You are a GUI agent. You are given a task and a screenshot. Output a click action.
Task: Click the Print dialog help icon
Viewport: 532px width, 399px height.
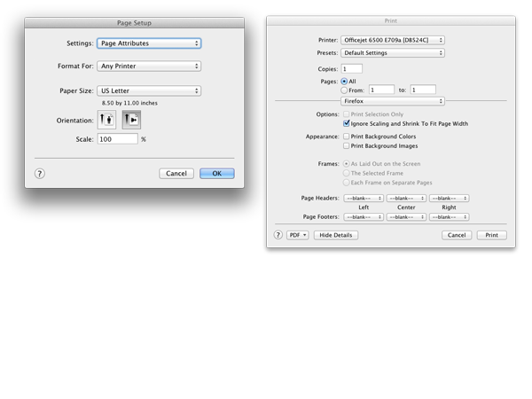click(x=278, y=235)
